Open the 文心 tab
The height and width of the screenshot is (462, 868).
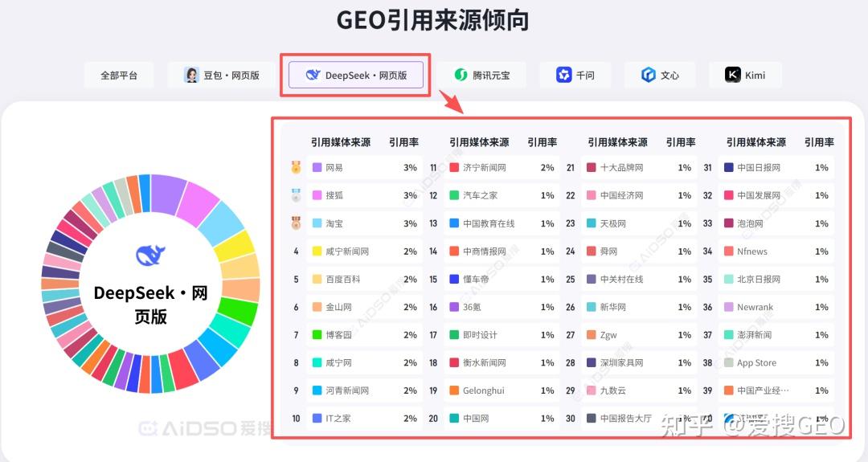[660, 75]
